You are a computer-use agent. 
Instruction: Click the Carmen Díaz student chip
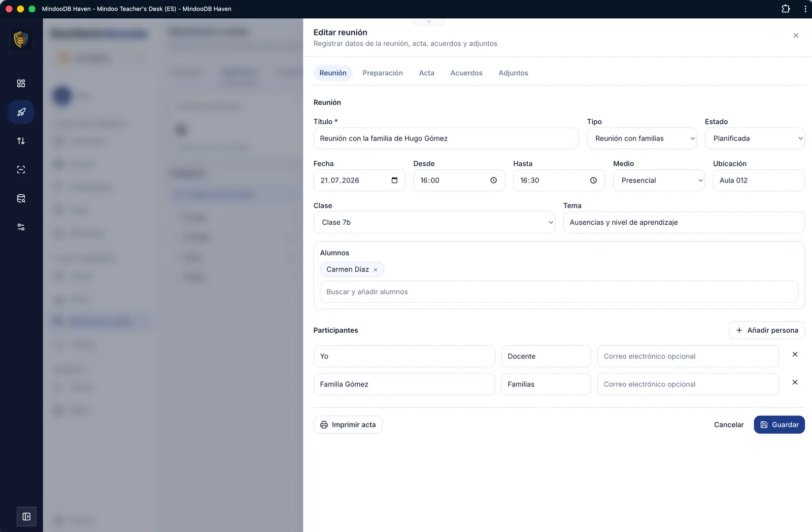click(x=352, y=270)
